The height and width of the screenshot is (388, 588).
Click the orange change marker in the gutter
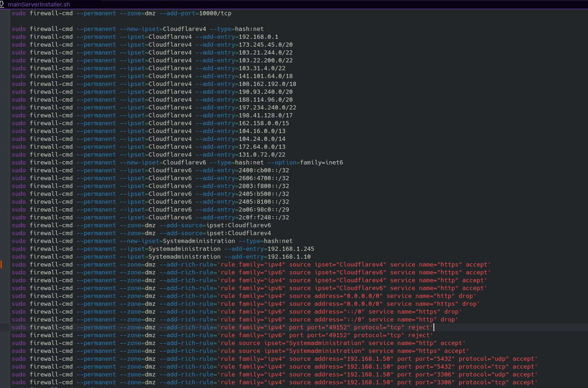click(1, 265)
